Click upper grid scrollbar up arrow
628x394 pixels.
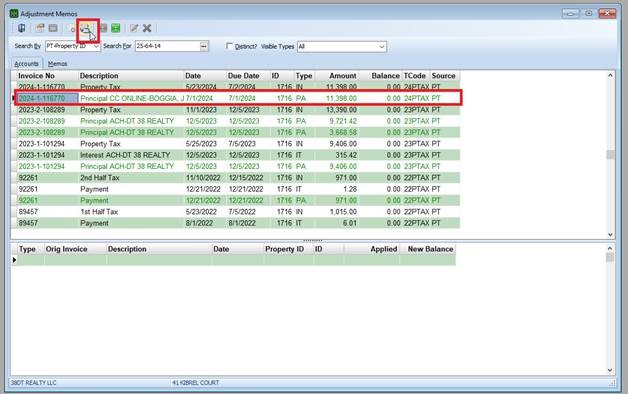pos(610,75)
